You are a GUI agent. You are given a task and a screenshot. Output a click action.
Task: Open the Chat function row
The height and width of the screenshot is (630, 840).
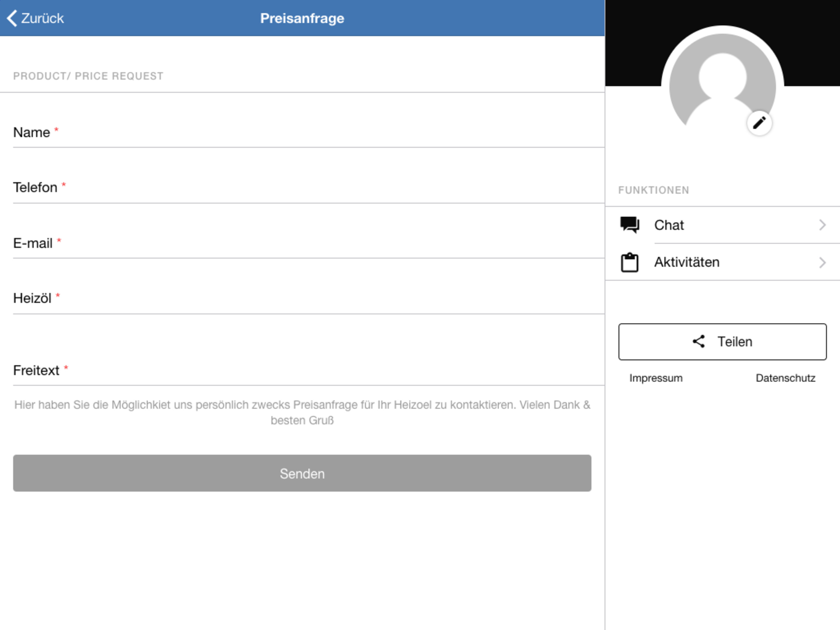pyautogui.click(x=722, y=225)
